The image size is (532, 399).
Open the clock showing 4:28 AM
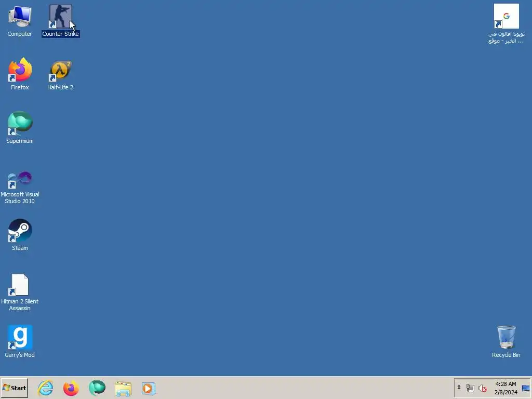[506, 384]
